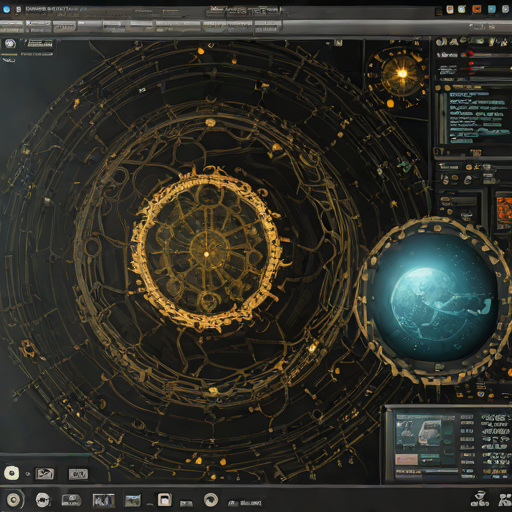512x512 pixels.
Task: Click the teal square icon in the top-right tray
Action: (x=492, y=9)
